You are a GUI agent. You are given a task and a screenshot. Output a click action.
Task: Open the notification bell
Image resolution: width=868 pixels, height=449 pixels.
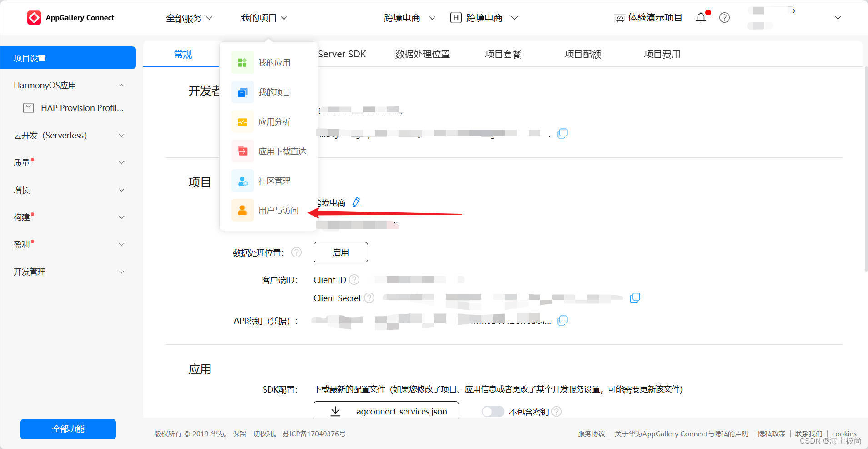click(701, 18)
